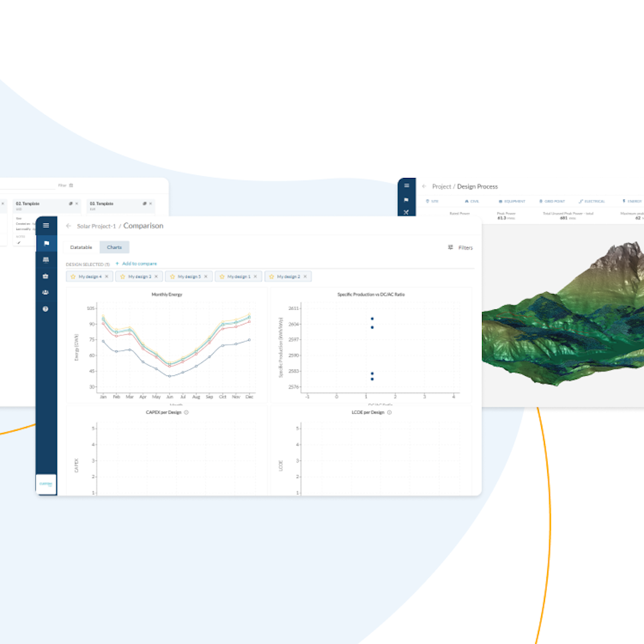644x644 pixels.
Task: Open the solar panels sidebar icon
Action: pyautogui.click(x=46, y=260)
